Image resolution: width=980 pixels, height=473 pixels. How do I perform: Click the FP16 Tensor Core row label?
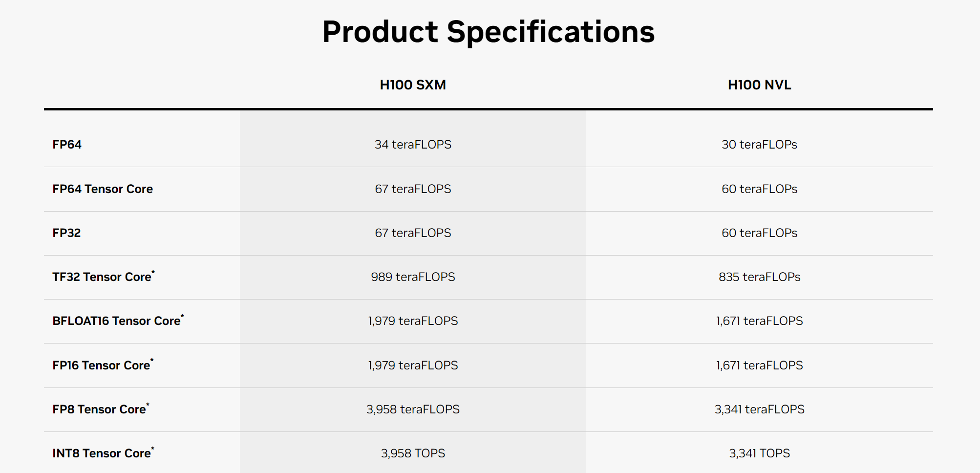(102, 365)
